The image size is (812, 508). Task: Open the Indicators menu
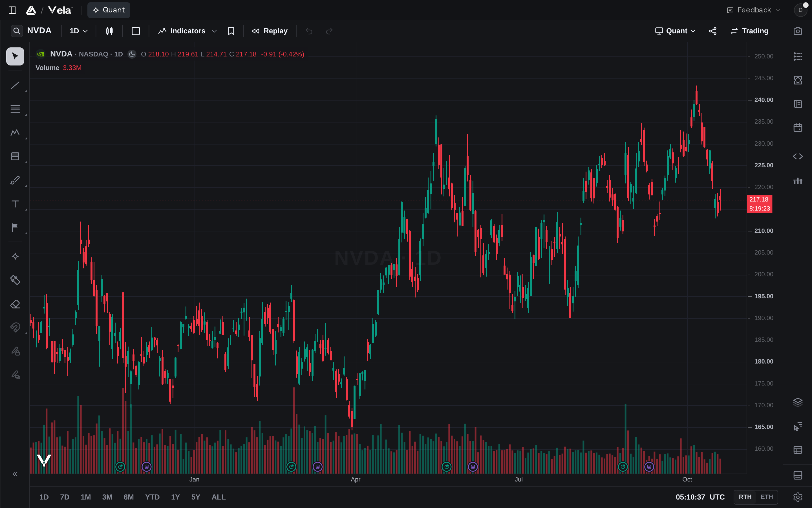click(x=182, y=31)
